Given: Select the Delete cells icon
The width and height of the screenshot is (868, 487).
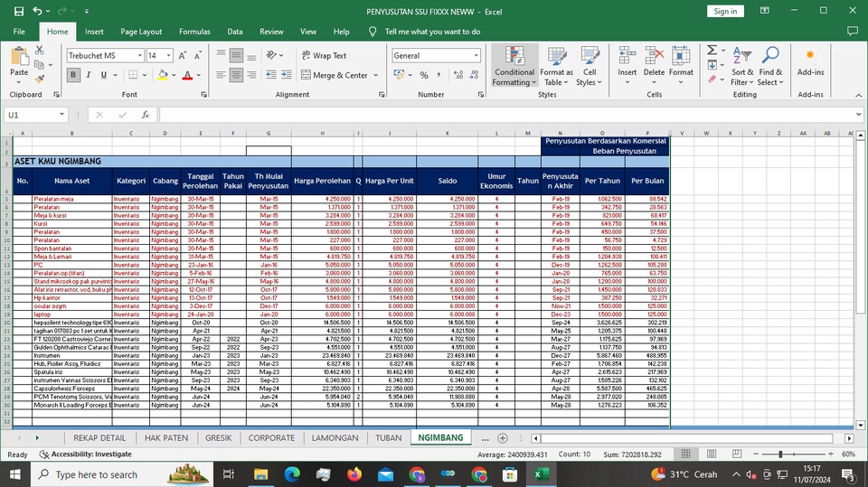Looking at the screenshot, I should [x=654, y=61].
